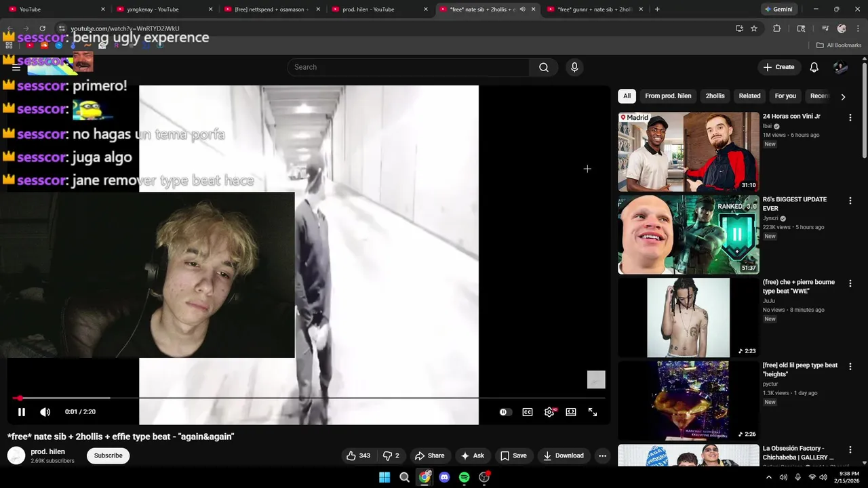This screenshot has width=868, height=488.
Task: Open options for R6's BIGGEST UPDATE EVER
Action: click(850, 201)
